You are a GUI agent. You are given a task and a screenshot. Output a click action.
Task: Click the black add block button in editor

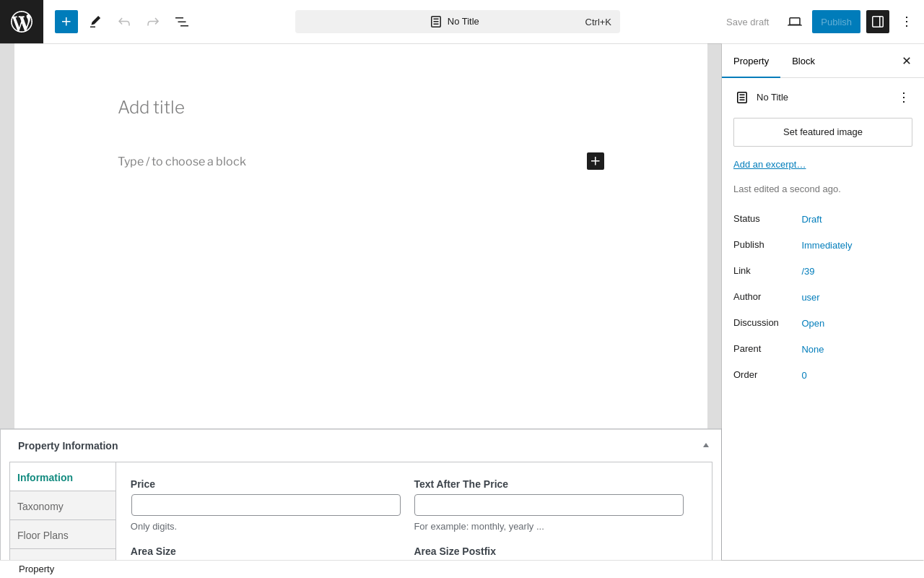click(x=596, y=161)
